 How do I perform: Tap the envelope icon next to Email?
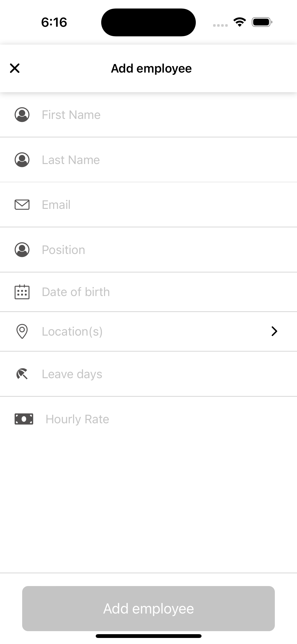pos(22,205)
